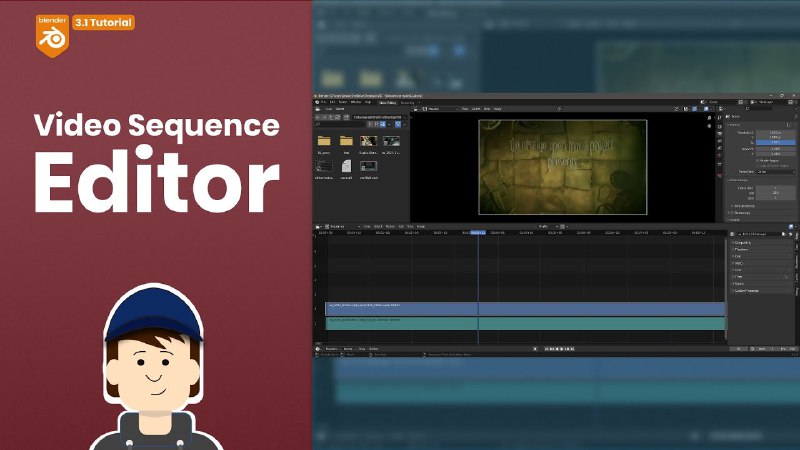Expand Transform panel in strip sidebar
The height and width of the screenshot is (450, 800).
point(741,249)
